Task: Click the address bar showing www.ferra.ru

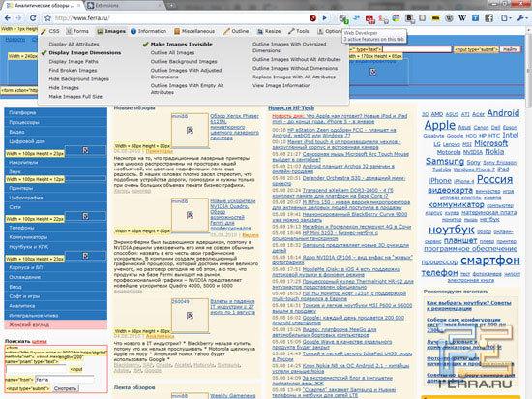Action: (x=180, y=18)
